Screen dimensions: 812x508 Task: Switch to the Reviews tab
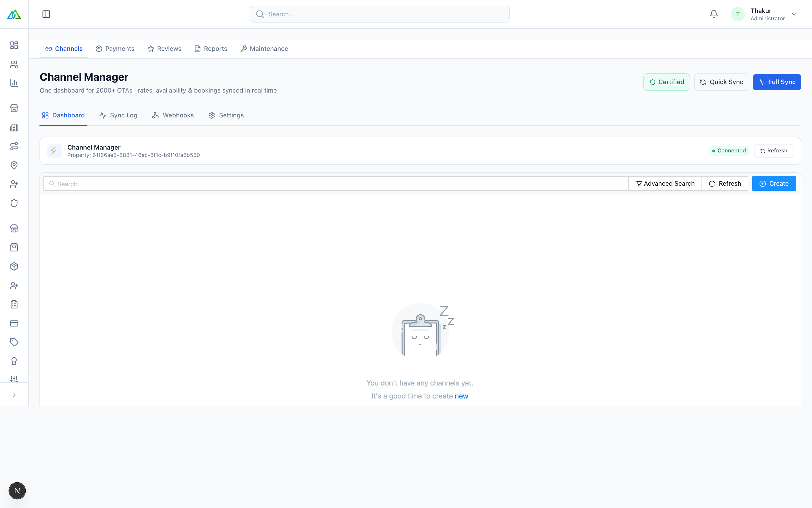pos(164,49)
